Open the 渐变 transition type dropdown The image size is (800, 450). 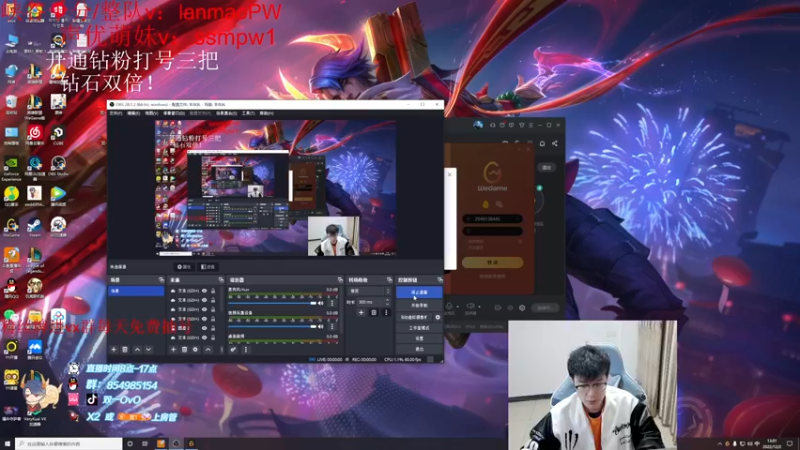coord(369,291)
